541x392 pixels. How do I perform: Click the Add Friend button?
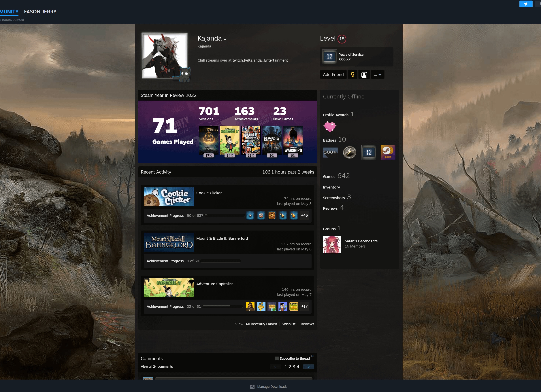pyautogui.click(x=333, y=75)
